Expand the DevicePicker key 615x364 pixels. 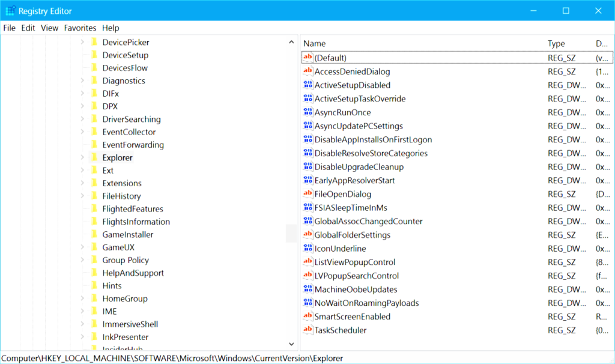(x=82, y=41)
